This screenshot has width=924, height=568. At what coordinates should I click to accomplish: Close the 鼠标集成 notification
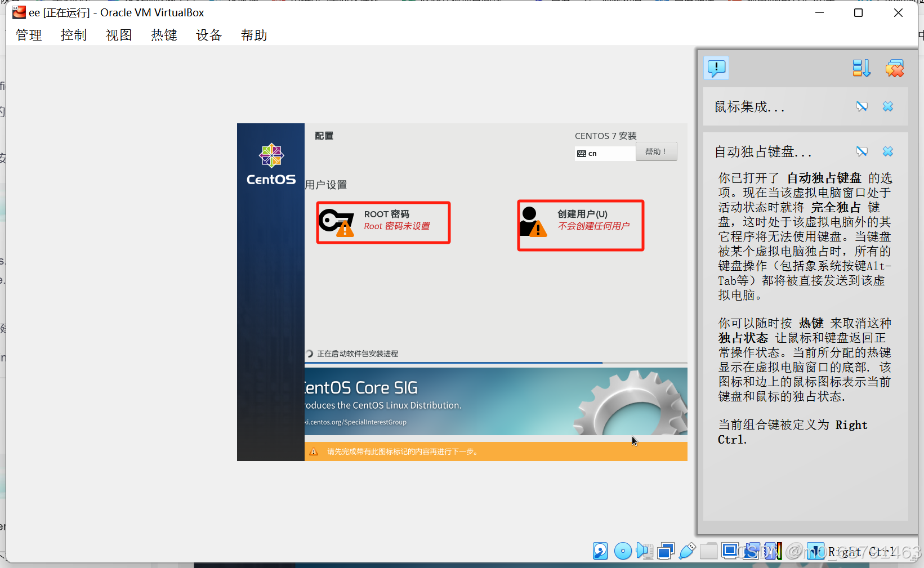coord(888,106)
